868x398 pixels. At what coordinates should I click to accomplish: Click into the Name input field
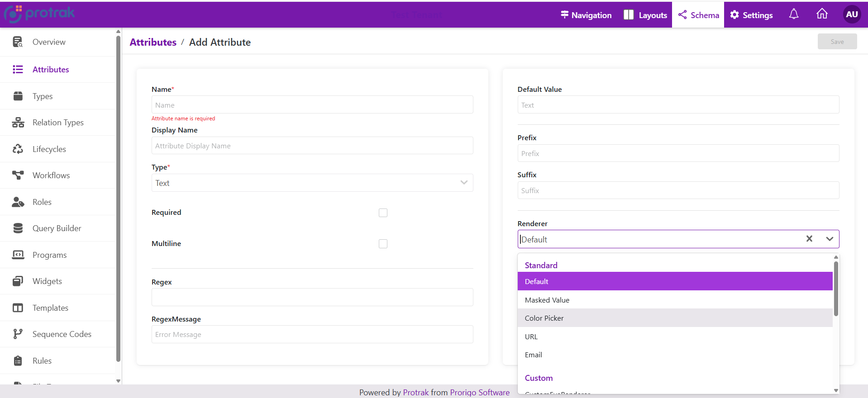(312, 105)
